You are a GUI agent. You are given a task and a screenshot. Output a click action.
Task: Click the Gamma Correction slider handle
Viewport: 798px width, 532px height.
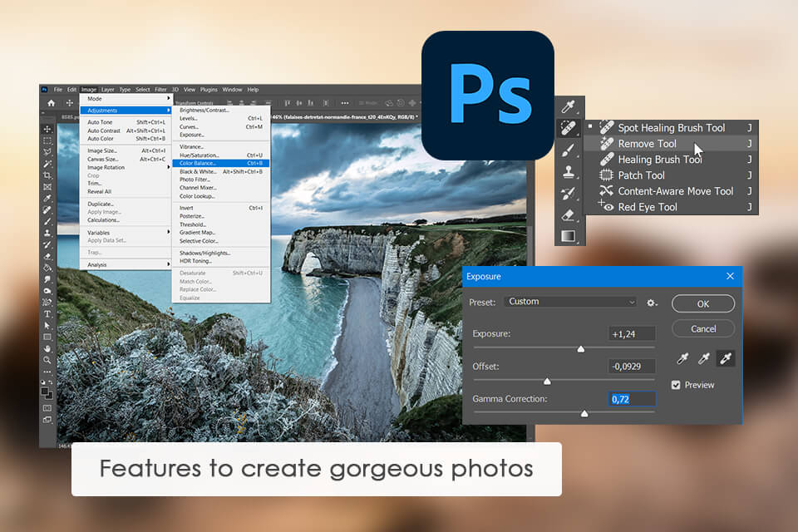tap(584, 413)
